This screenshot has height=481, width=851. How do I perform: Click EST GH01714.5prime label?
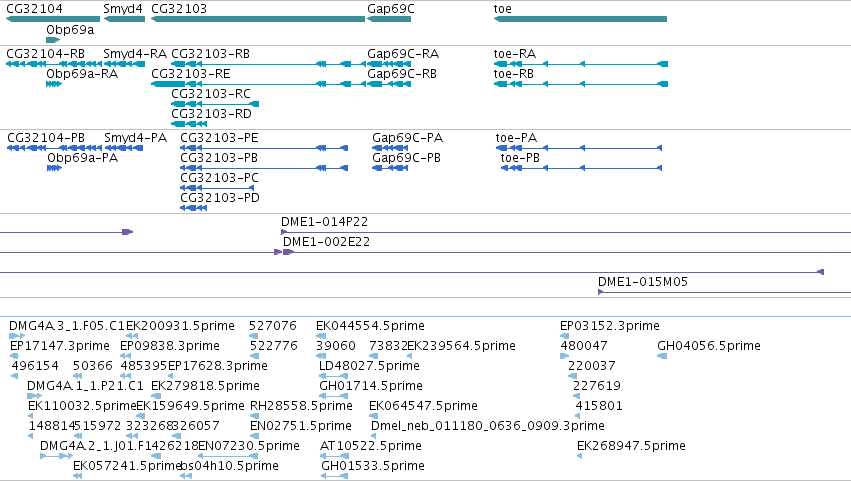point(371,386)
